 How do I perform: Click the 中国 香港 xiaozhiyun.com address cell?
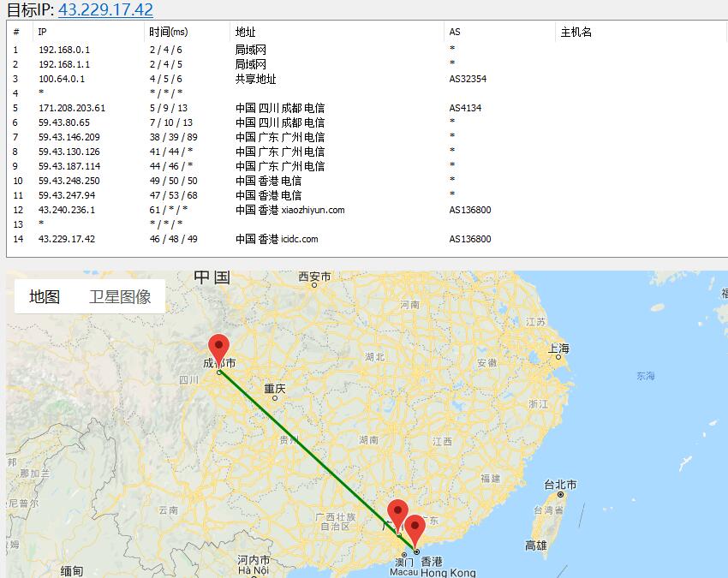point(289,210)
